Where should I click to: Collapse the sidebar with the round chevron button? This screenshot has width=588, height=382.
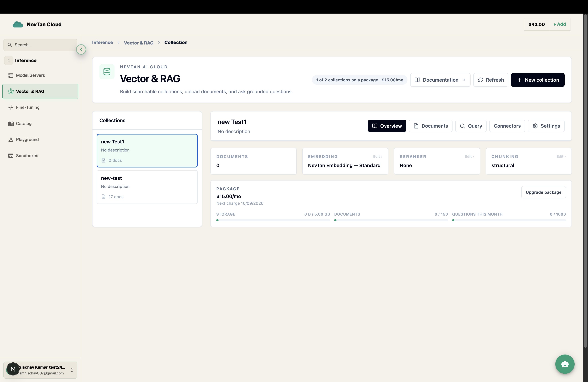click(81, 50)
